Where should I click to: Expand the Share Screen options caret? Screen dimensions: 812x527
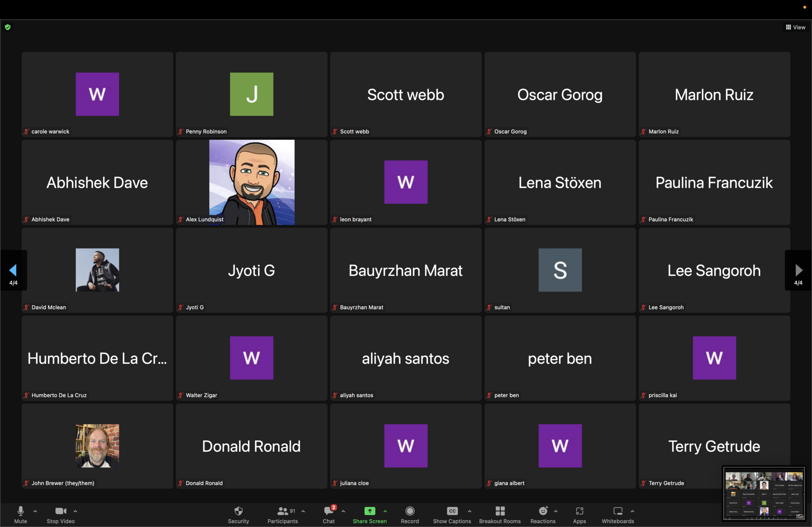(x=385, y=511)
